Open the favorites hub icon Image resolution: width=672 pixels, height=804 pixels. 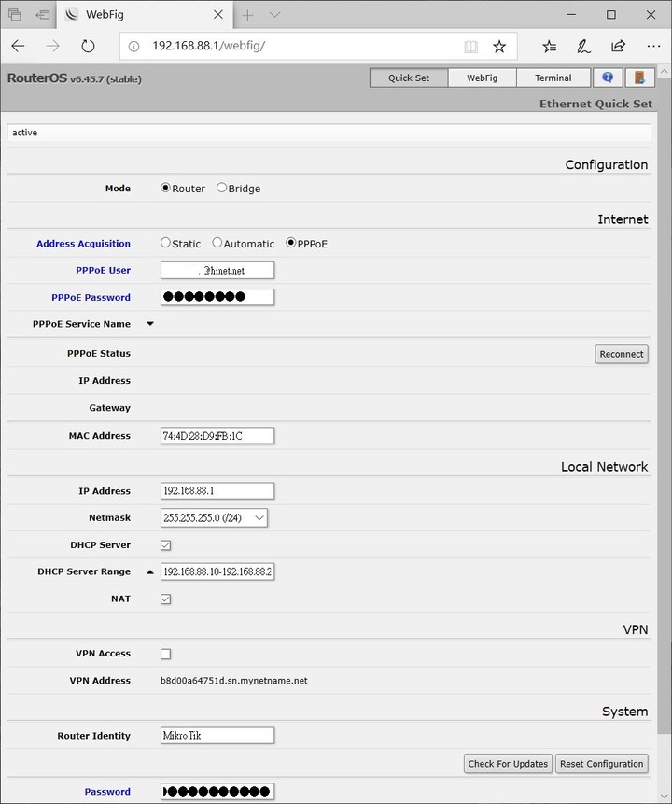pos(550,47)
